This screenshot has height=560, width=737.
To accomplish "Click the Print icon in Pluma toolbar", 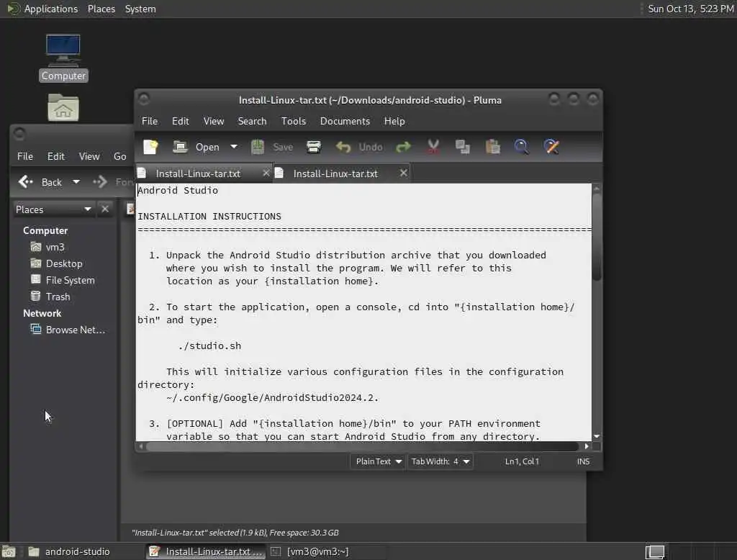I will pos(314,147).
